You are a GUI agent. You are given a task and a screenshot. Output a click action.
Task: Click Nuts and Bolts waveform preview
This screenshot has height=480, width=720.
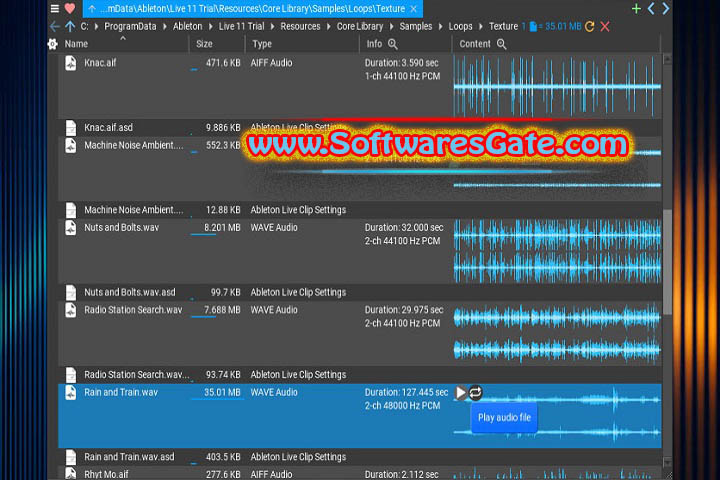[x=557, y=251]
